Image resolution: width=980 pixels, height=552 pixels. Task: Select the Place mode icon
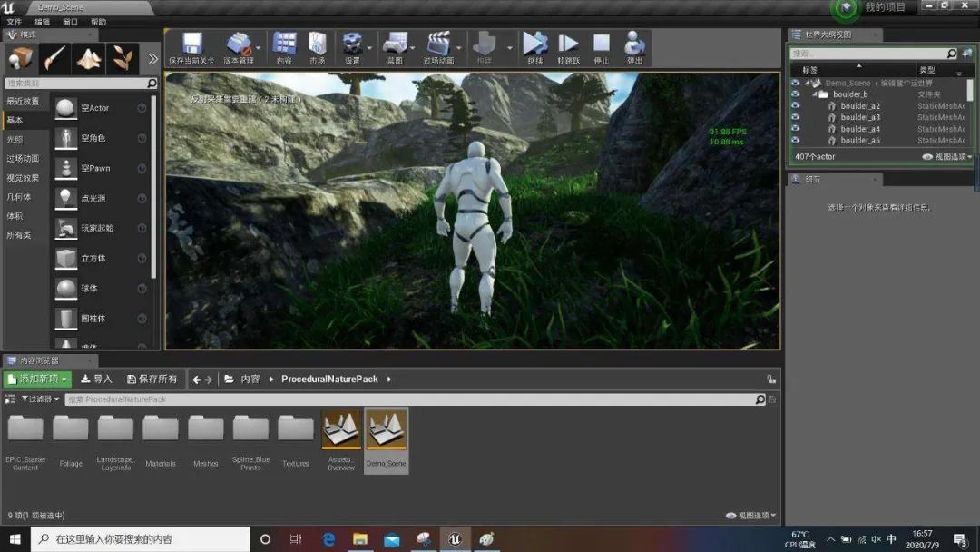coord(21,59)
